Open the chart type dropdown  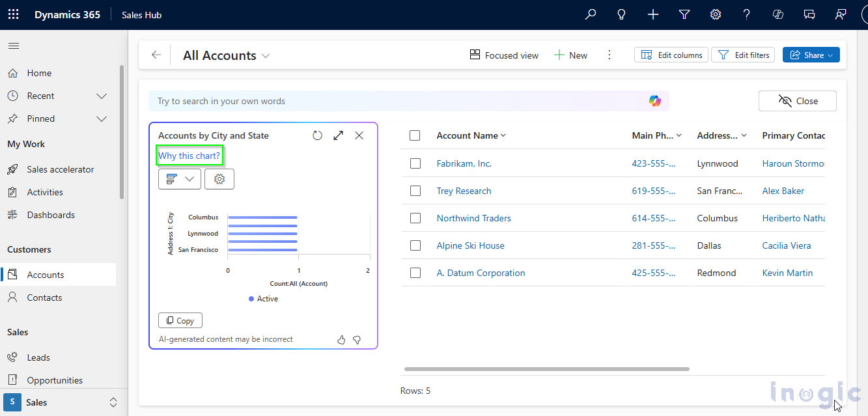click(x=180, y=179)
